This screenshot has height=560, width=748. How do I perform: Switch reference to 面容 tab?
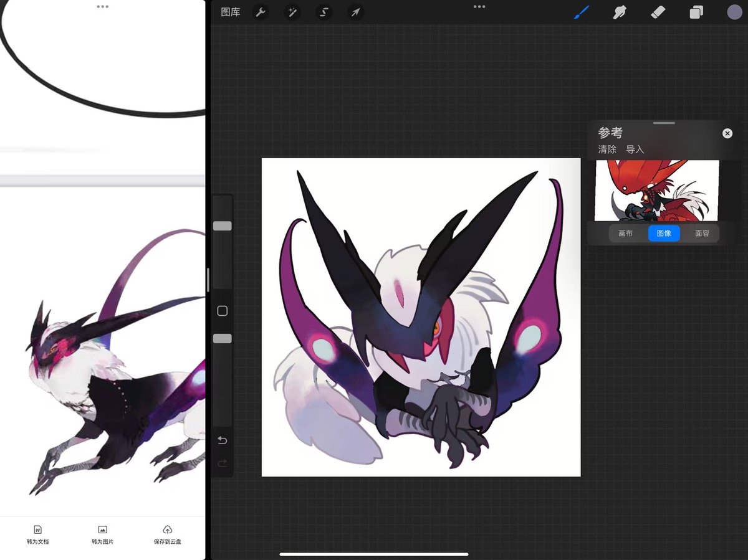(702, 233)
